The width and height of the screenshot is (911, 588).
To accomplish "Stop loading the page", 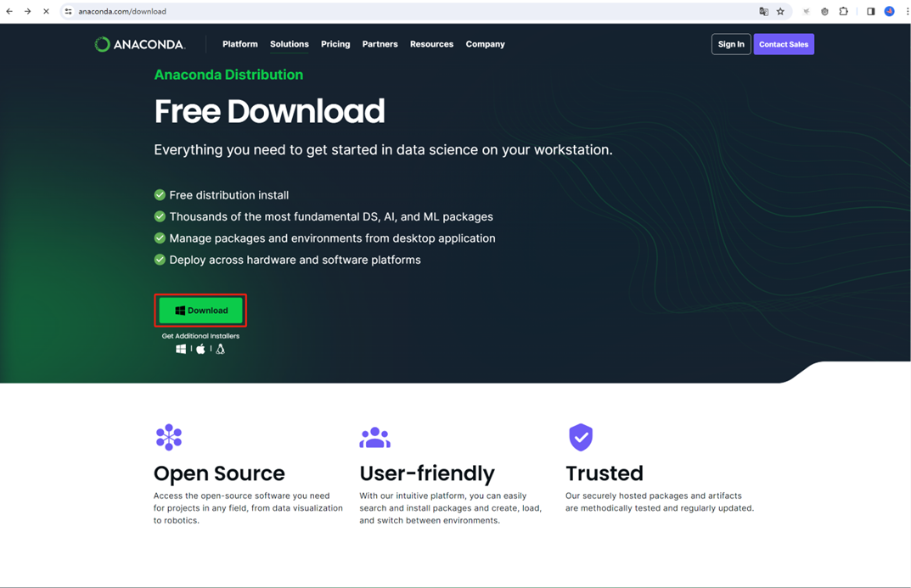I will [x=46, y=11].
